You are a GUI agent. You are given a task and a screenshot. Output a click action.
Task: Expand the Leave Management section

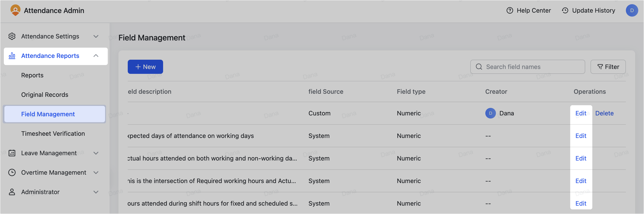(x=96, y=153)
